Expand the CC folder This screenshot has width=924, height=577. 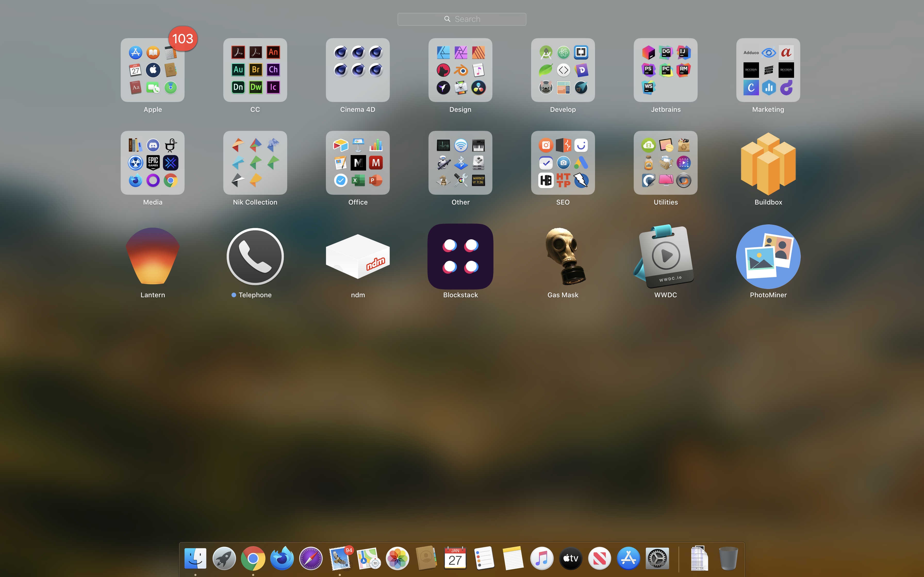pyautogui.click(x=255, y=70)
